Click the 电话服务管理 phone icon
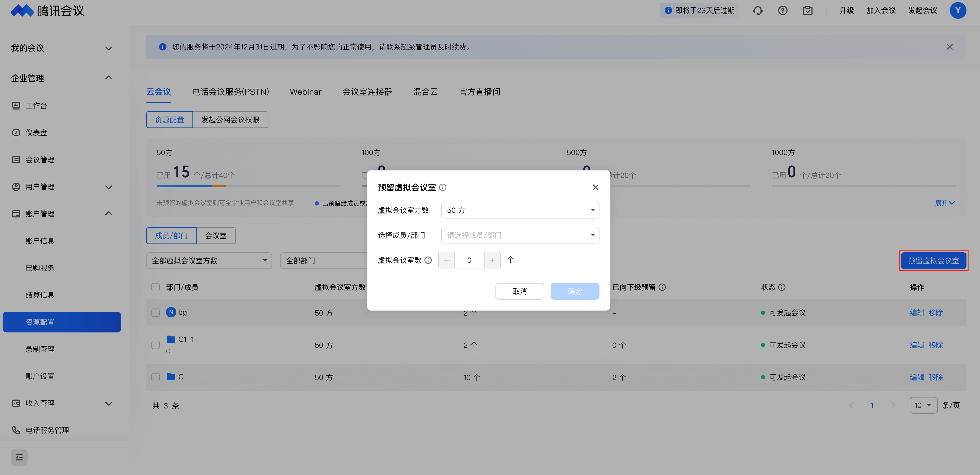980x475 pixels. pyautogui.click(x=16, y=430)
